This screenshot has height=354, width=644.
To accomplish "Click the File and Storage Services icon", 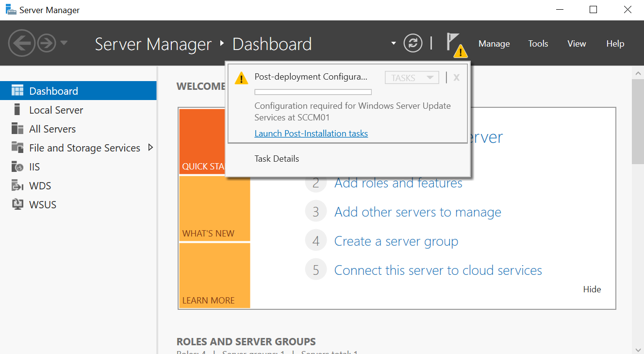I will pyautogui.click(x=17, y=147).
